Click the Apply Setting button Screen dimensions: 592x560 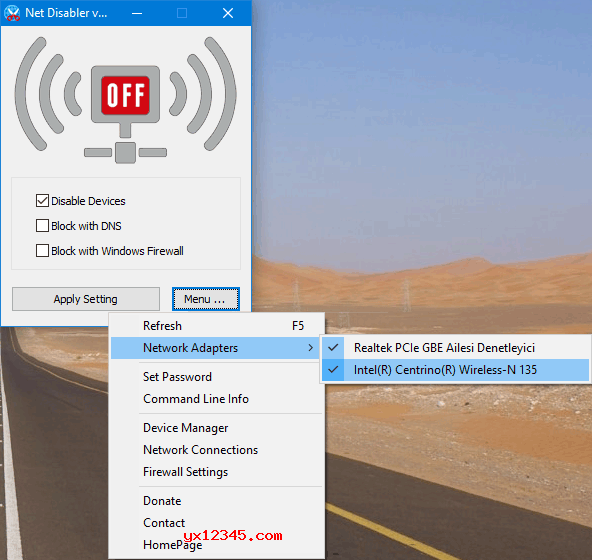coord(86,299)
